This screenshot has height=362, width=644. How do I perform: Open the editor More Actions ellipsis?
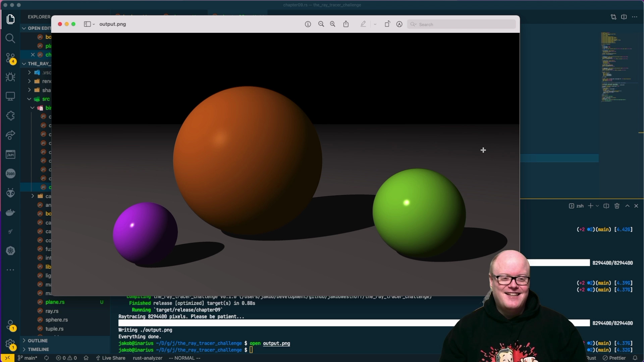[635, 17]
